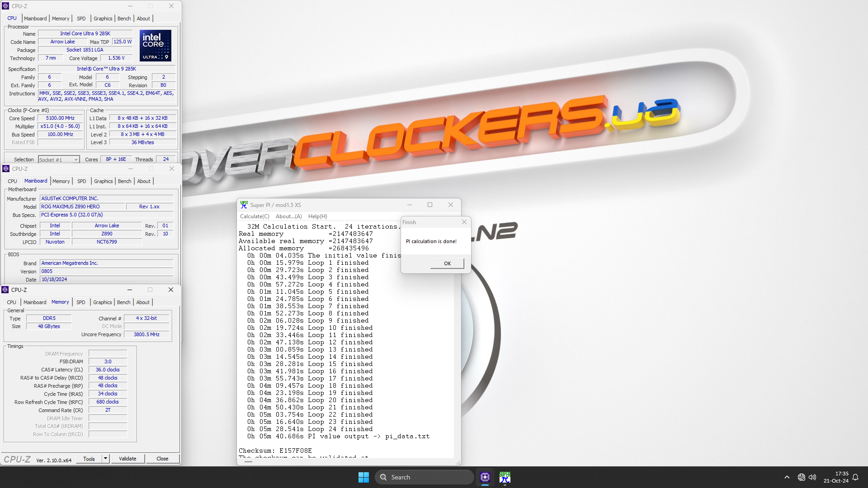Minimize the Super PI window
The width and height of the screenshot is (868, 488).
pyautogui.click(x=409, y=205)
